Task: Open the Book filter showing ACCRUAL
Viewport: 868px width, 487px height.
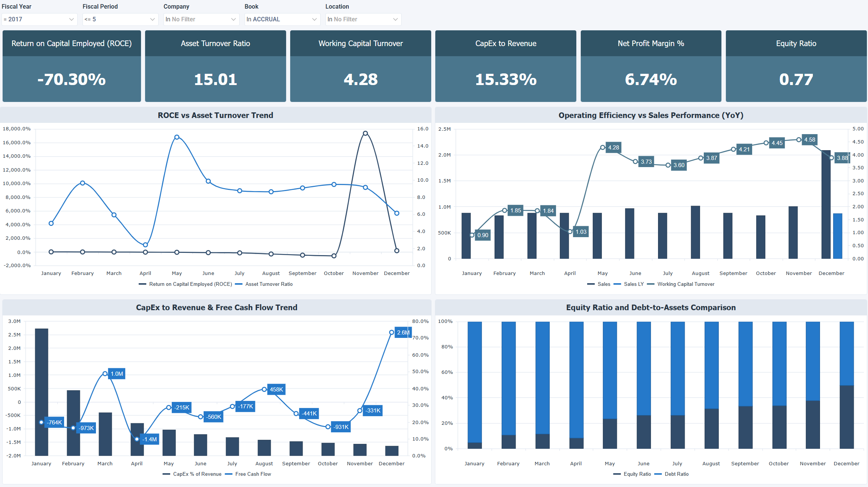Action: point(282,19)
